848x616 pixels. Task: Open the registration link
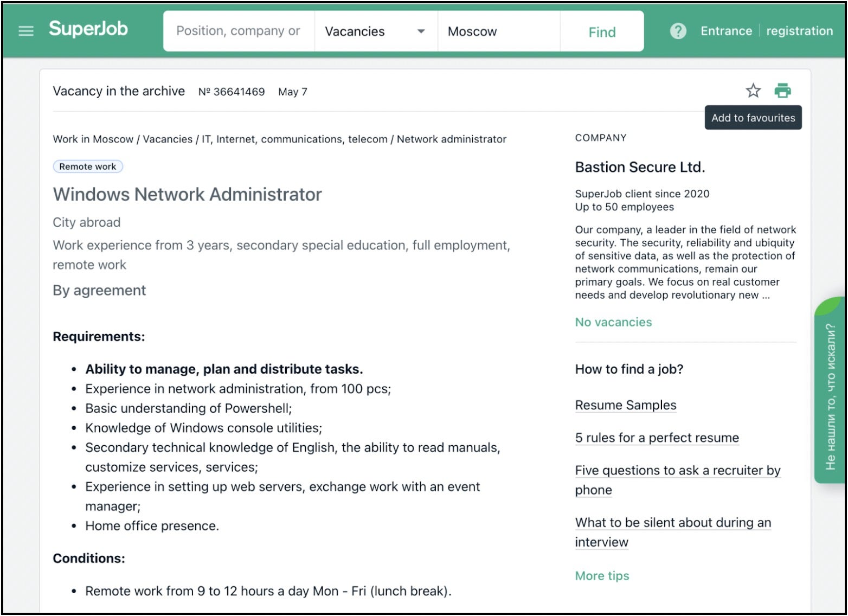(x=799, y=31)
